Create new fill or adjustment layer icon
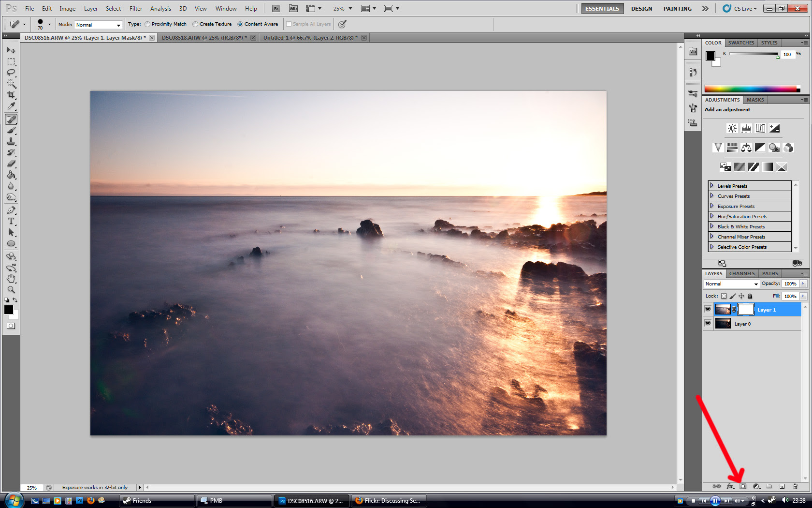 tap(756, 486)
